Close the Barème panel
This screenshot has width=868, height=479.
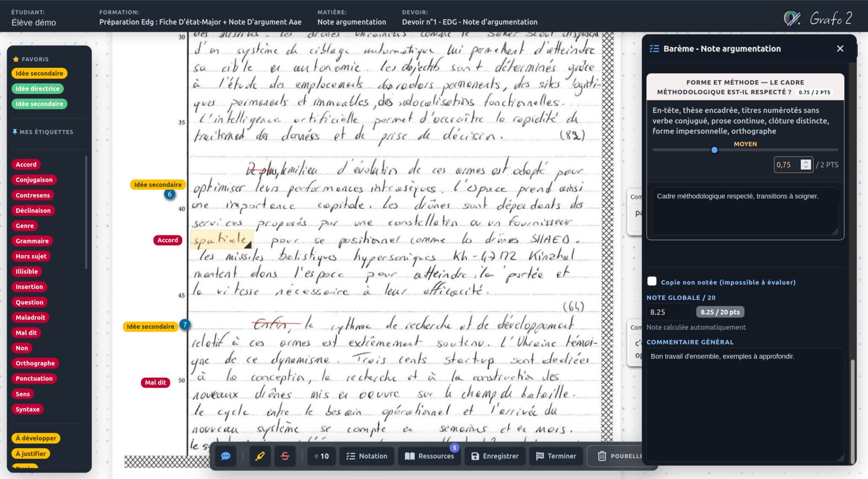point(840,49)
